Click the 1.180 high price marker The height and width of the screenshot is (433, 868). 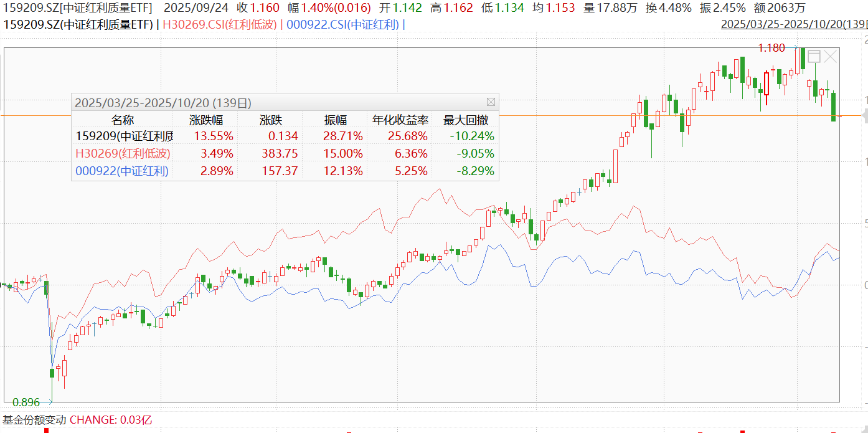(771, 48)
